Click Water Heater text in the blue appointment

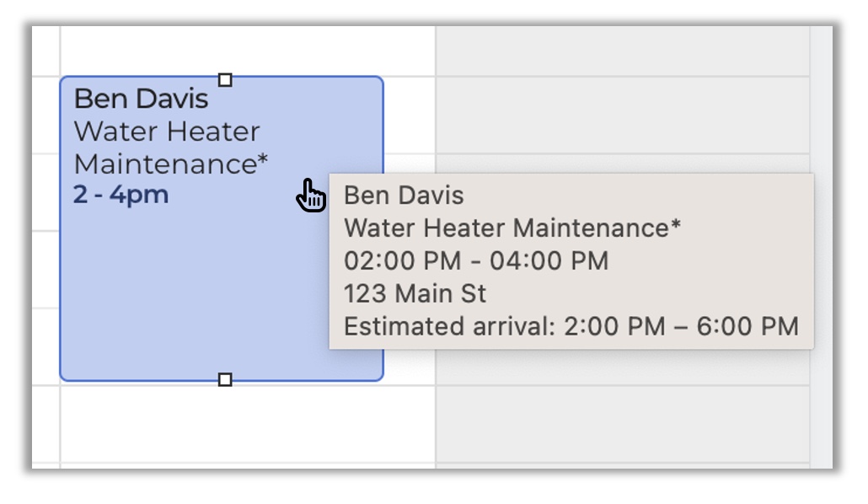pyautogui.click(x=167, y=131)
